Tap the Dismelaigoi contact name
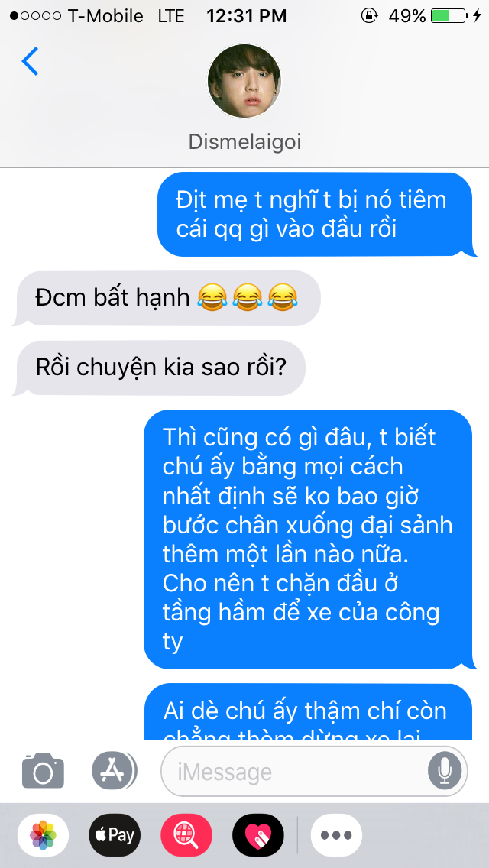489x868 pixels. tap(244, 142)
